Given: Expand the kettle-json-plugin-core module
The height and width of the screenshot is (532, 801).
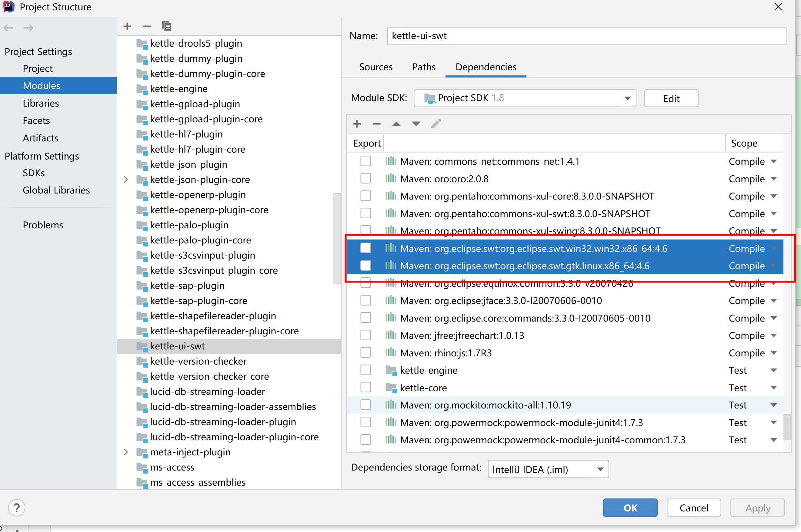Looking at the screenshot, I should tap(126, 180).
